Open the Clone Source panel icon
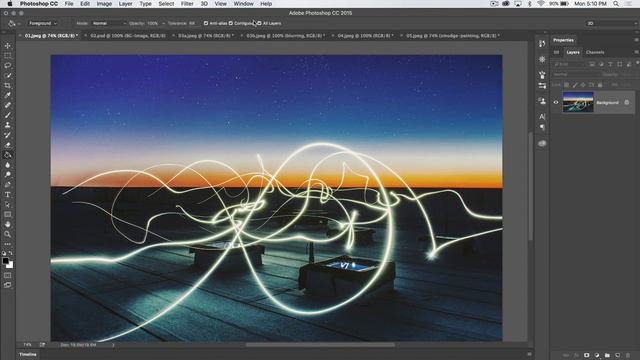Viewport: 640px width, 360px height. [542, 101]
